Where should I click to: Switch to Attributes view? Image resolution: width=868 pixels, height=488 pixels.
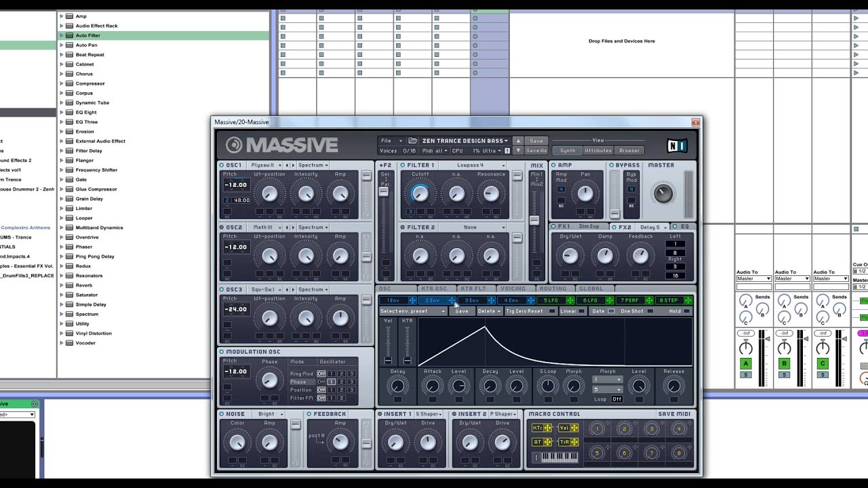pyautogui.click(x=598, y=150)
